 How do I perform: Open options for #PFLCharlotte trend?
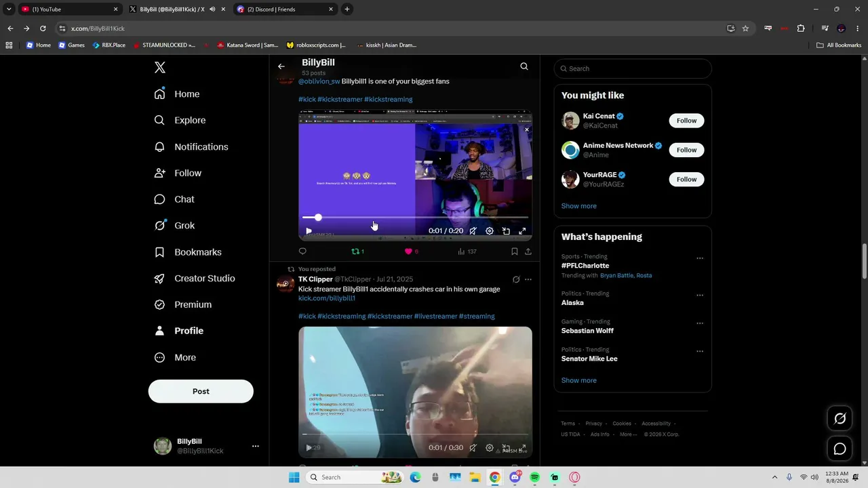(x=700, y=258)
